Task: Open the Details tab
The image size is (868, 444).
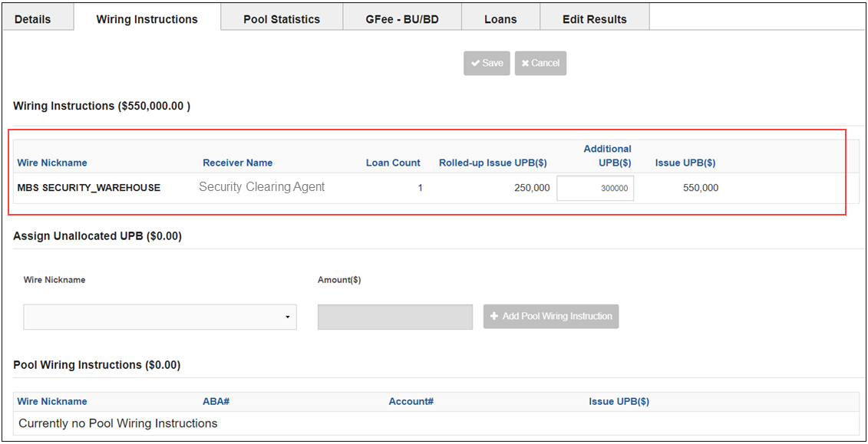Action: [x=33, y=19]
